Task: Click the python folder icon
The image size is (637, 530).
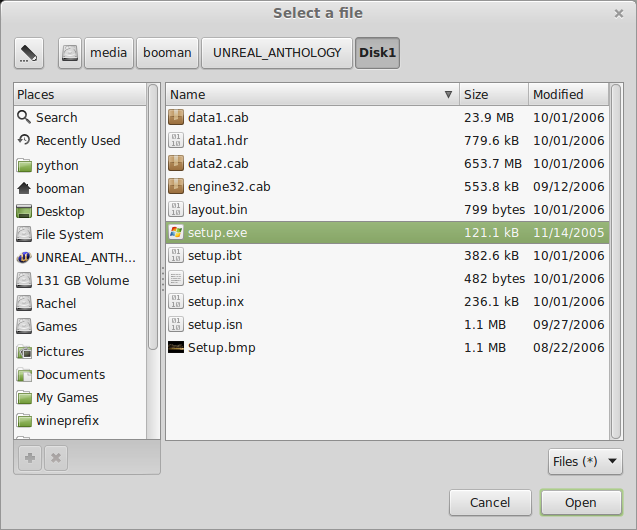Action: pos(24,166)
